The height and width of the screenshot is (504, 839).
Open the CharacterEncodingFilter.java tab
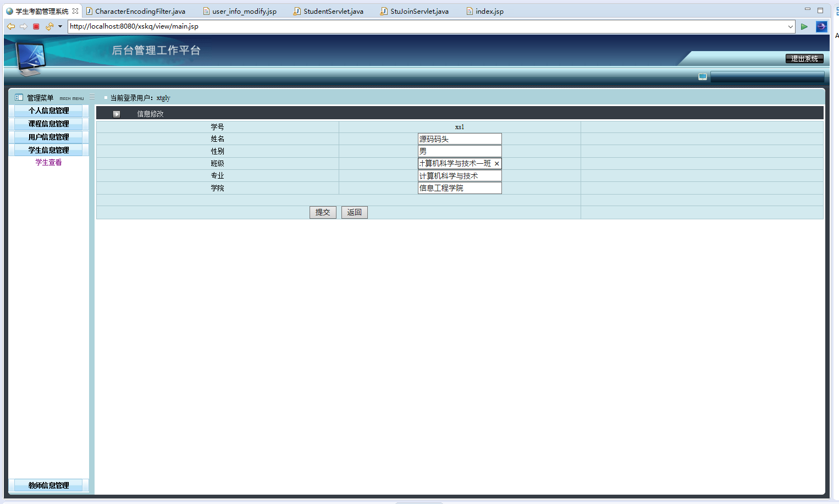[x=135, y=11]
